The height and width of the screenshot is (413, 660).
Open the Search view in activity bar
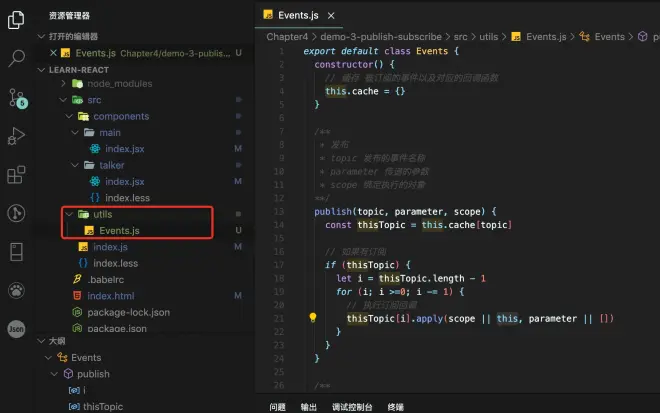16,58
